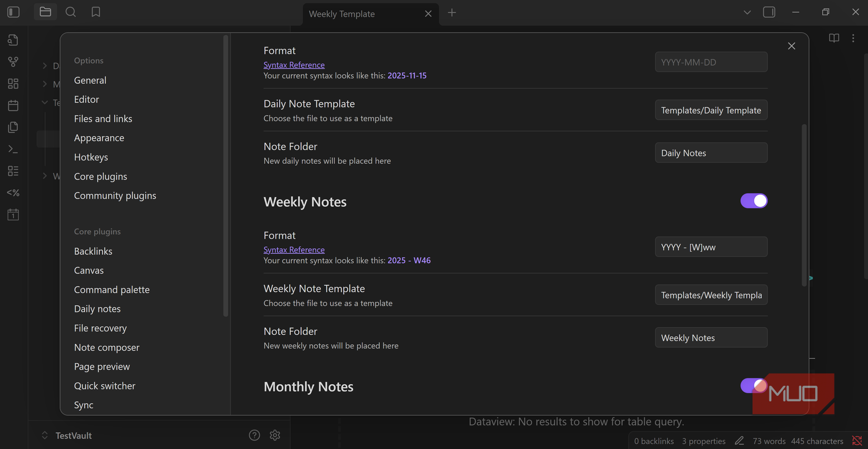Open settings gear next to TestVault
The width and height of the screenshot is (868, 449).
(275, 435)
